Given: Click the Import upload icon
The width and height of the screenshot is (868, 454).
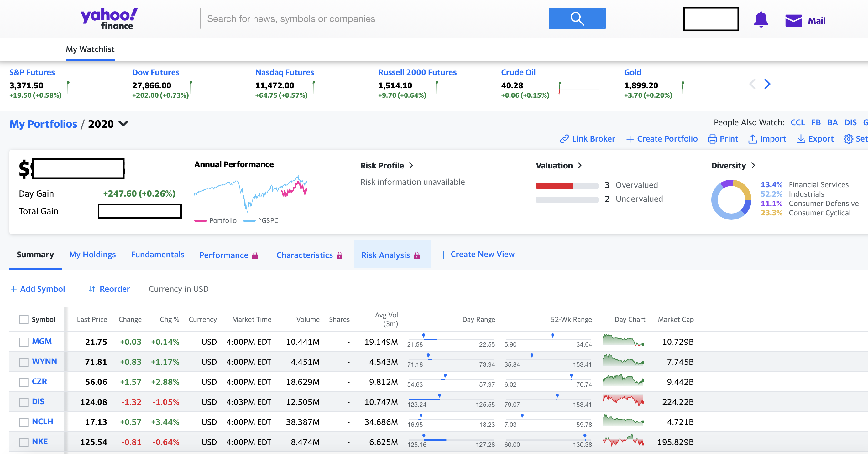Looking at the screenshot, I should [752, 139].
